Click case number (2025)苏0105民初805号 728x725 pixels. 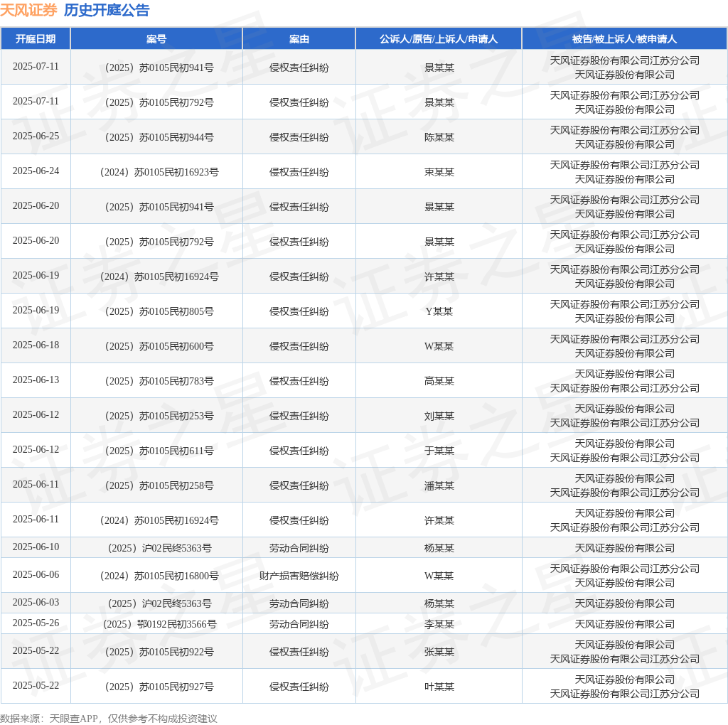coord(156,311)
